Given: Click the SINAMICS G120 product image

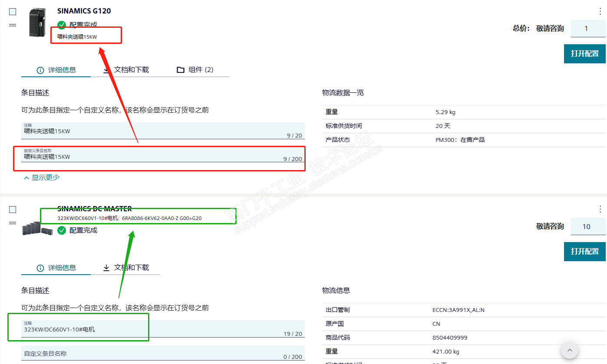Looking at the screenshot, I should 37,23.
